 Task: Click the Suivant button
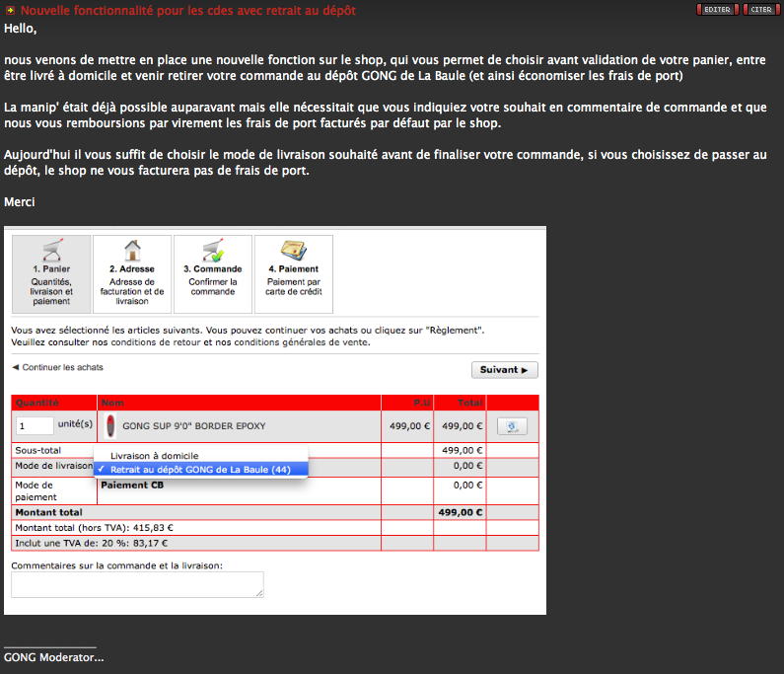click(x=504, y=370)
